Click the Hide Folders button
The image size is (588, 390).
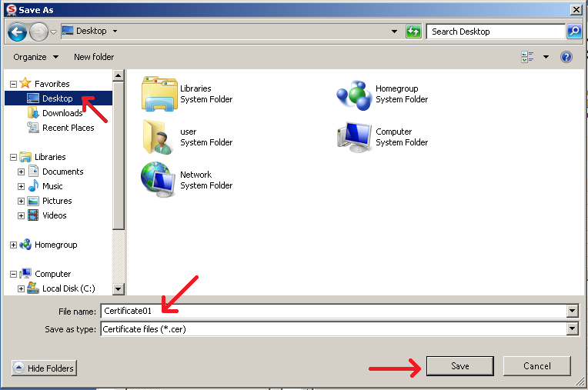(x=44, y=368)
